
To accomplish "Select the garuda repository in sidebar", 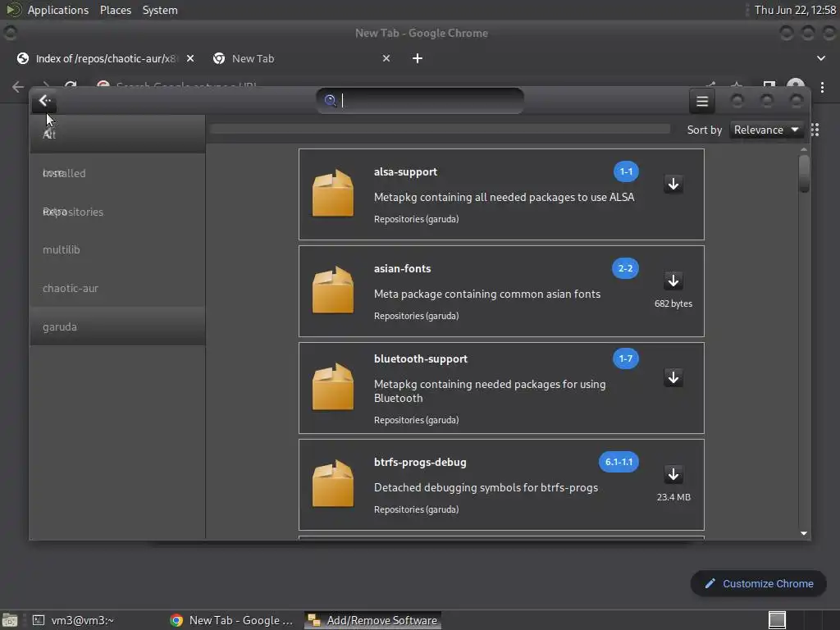I will [x=117, y=326].
